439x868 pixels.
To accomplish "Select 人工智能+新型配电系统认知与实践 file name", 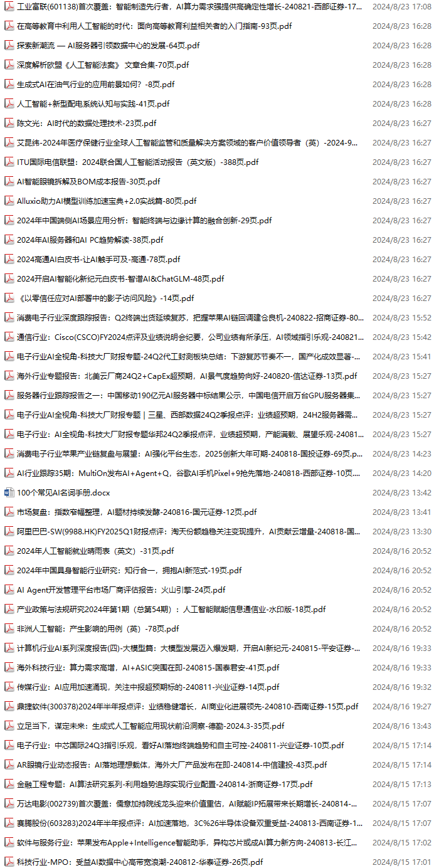I will click(93, 103).
